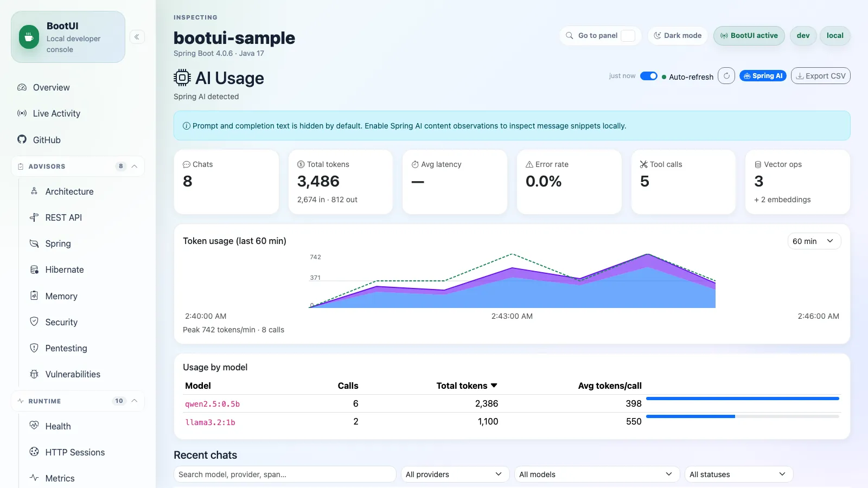This screenshot has width=868, height=488.
Task: Click the BootUI active status pill
Action: [749, 36]
